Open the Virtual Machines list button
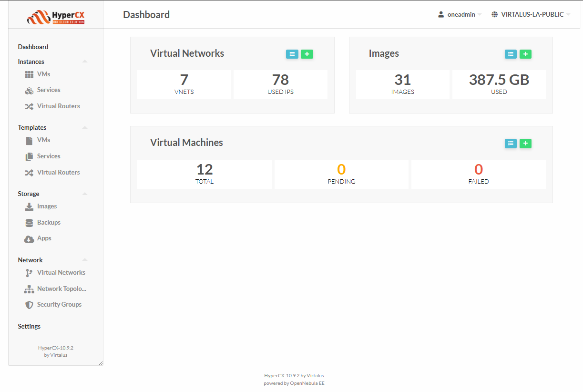This screenshot has width=583, height=392. [511, 144]
